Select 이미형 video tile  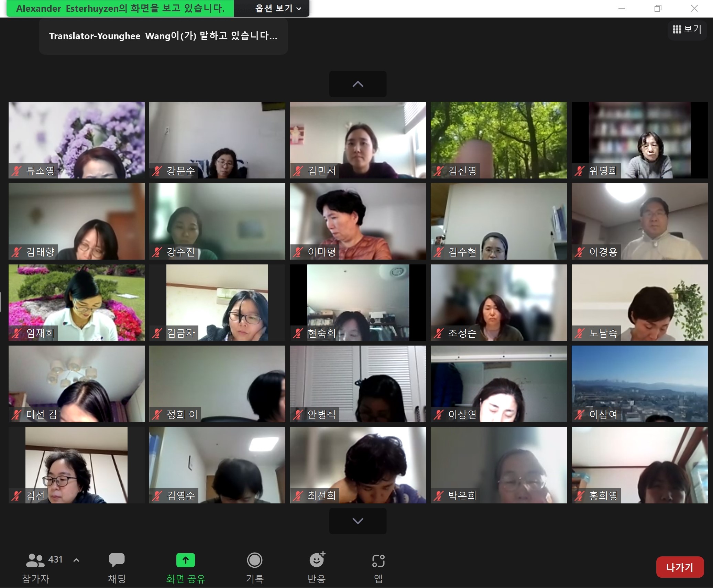pyautogui.click(x=358, y=221)
